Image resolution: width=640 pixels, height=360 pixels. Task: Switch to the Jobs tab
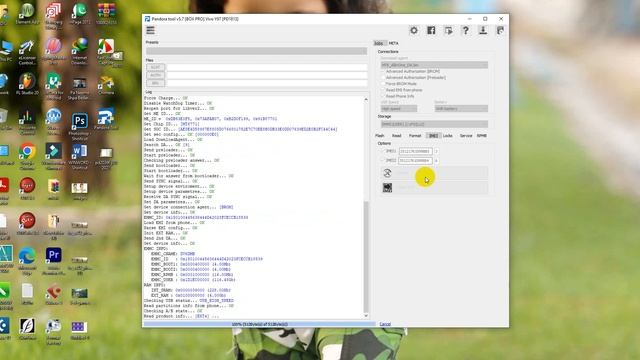(x=379, y=43)
